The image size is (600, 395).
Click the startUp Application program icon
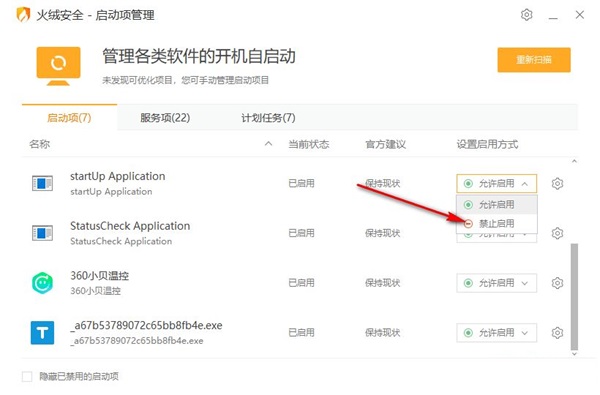(x=42, y=183)
